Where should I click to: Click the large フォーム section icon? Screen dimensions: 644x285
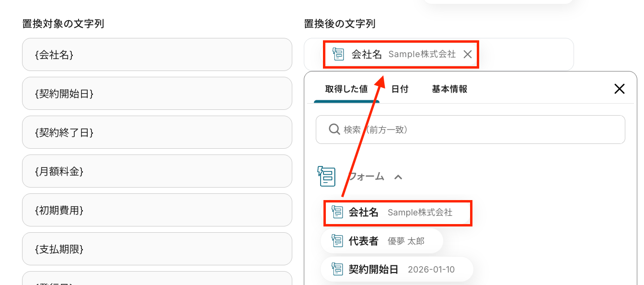click(x=326, y=177)
